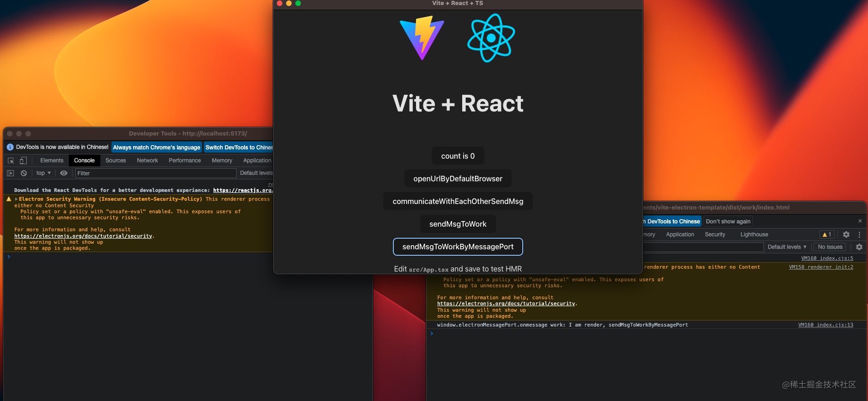Viewport: 868px width, 401px height.
Task: Click the 'No Issues' button
Action: click(x=830, y=247)
